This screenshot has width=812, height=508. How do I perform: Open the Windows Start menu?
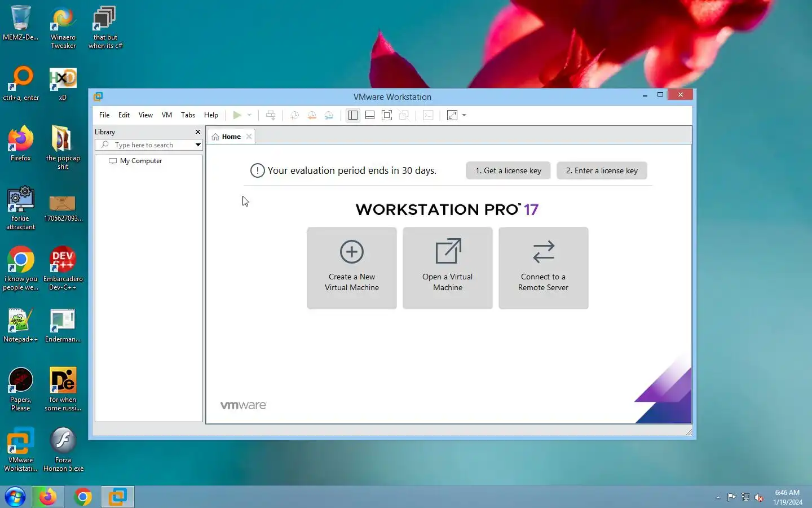pos(15,497)
